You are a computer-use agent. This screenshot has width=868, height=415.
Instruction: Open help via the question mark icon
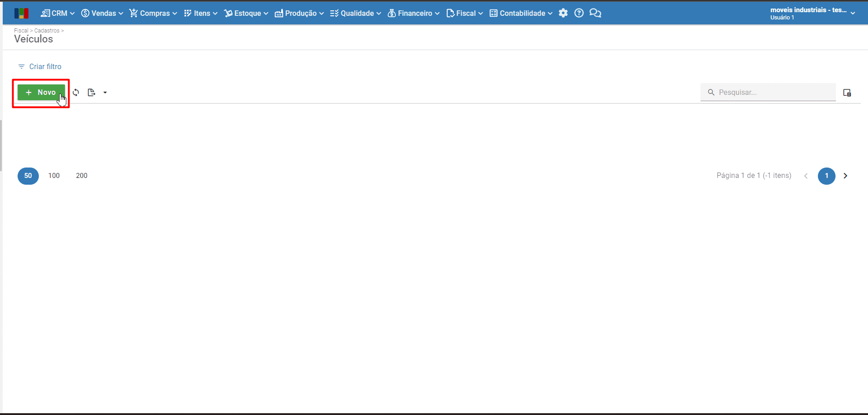point(579,13)
